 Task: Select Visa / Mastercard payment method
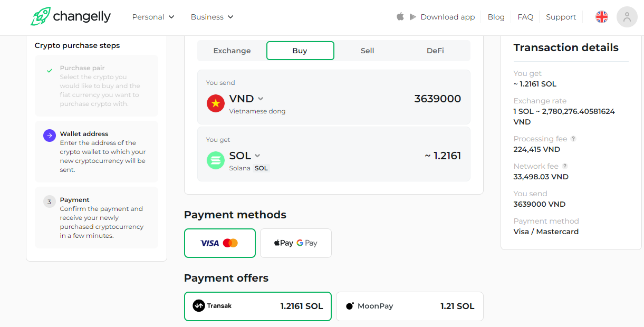(219, 243)
